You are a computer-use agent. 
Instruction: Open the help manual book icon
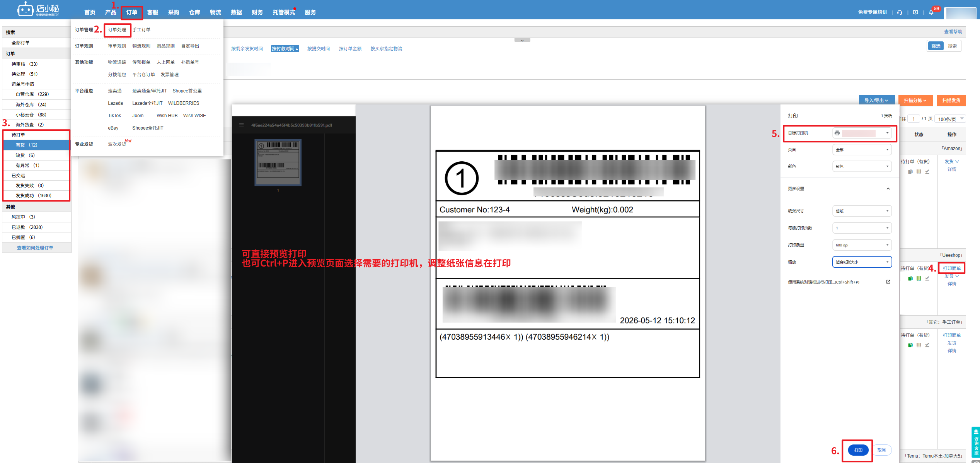pyautogui.click(x=915, y=12)
